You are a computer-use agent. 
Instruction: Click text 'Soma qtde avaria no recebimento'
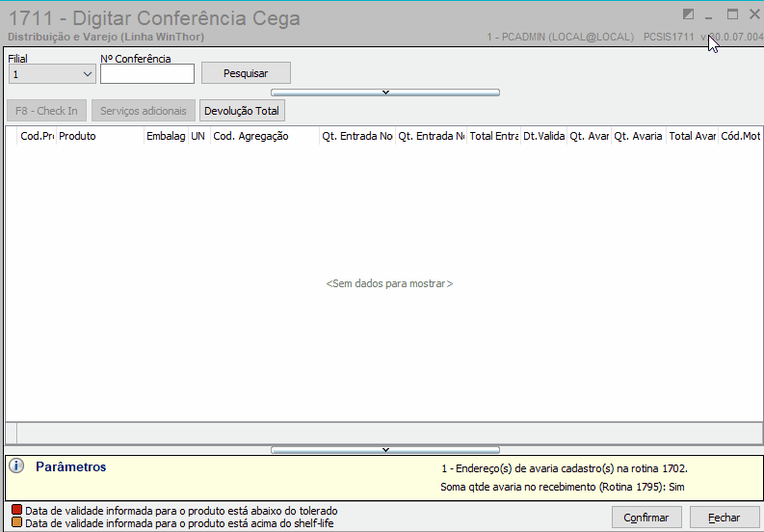tap(518, 487)
